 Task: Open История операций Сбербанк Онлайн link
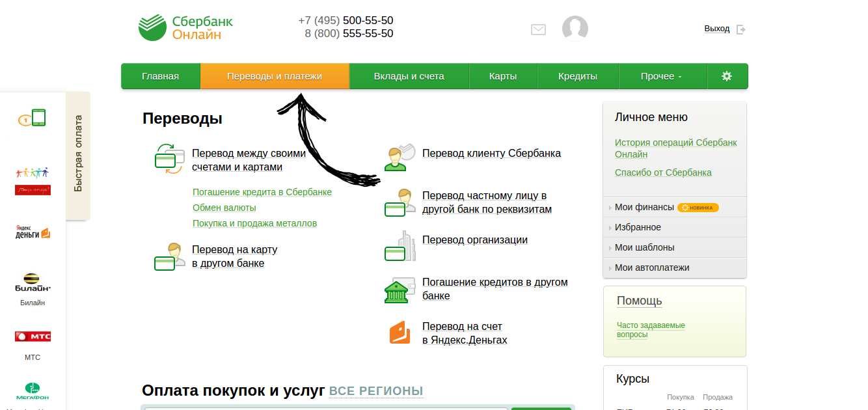point(676,148)
